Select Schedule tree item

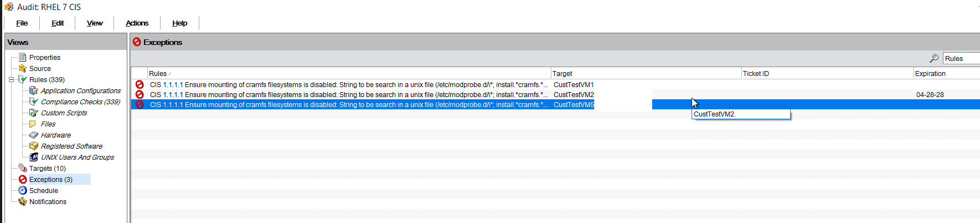44,190
